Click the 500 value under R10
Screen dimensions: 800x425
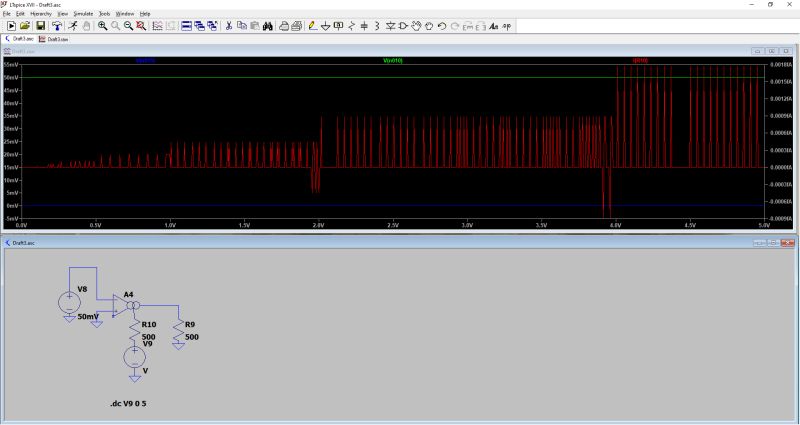pyautogui.click(x=148, y=337)
